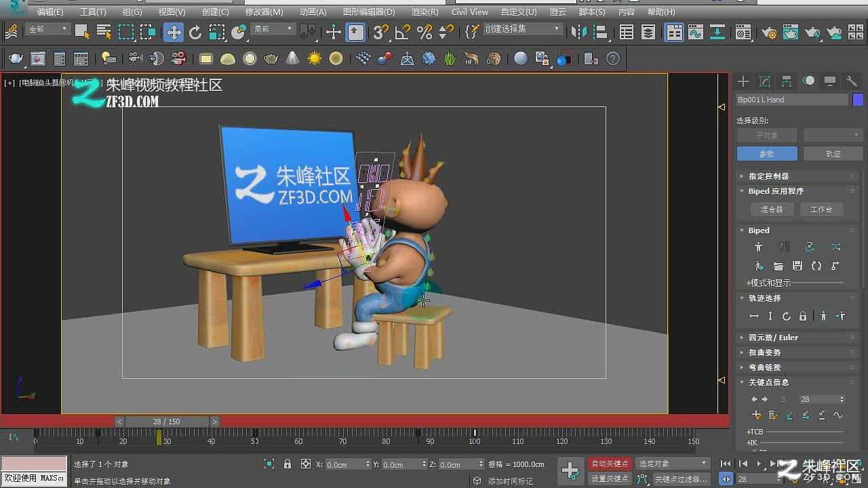Open Render Setup teapot gear icon
Screen dimensions: 868x488
[x=768, y=32]
